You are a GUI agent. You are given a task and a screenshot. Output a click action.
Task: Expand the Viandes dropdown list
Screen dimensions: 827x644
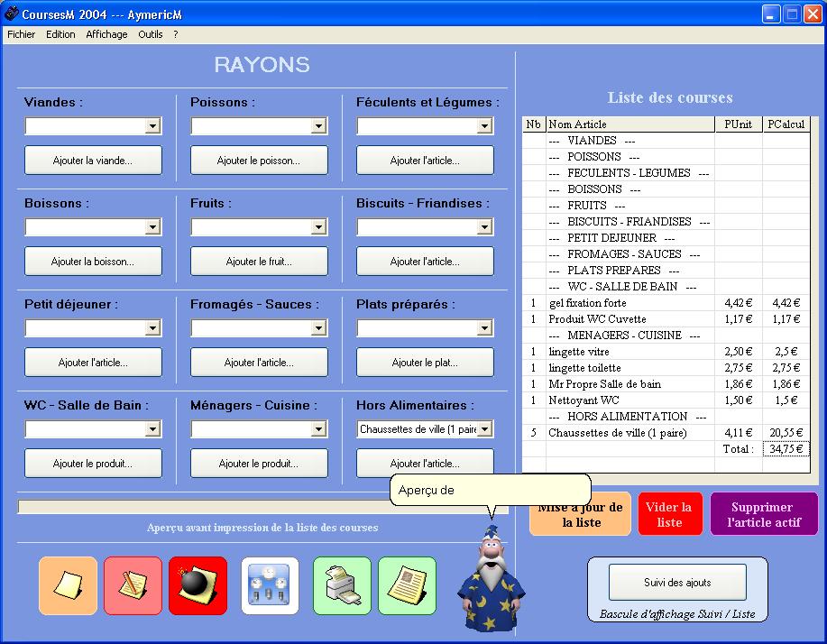pyautogui.click(x=152, y=126)
